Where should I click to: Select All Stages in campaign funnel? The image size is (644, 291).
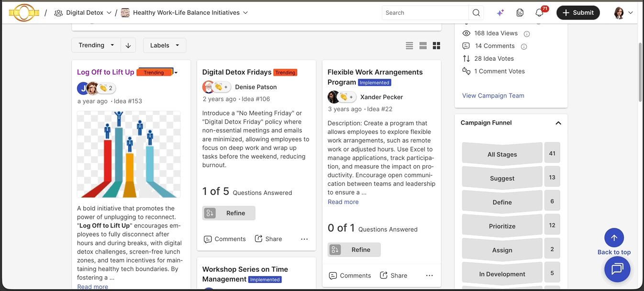[502, 154]
